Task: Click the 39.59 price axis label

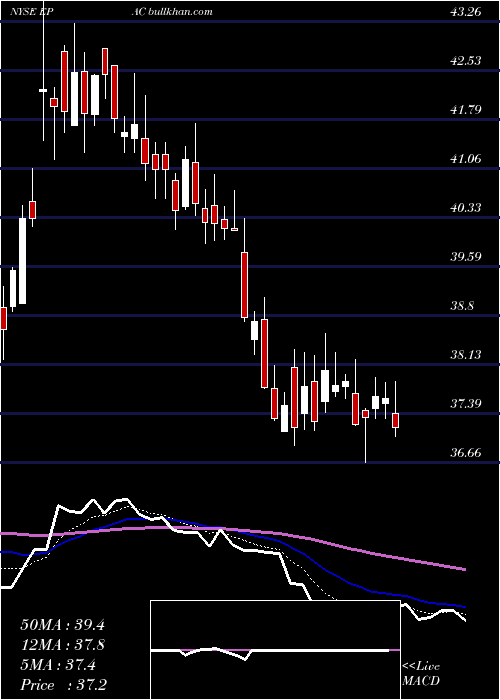Action: pos(467,257)
